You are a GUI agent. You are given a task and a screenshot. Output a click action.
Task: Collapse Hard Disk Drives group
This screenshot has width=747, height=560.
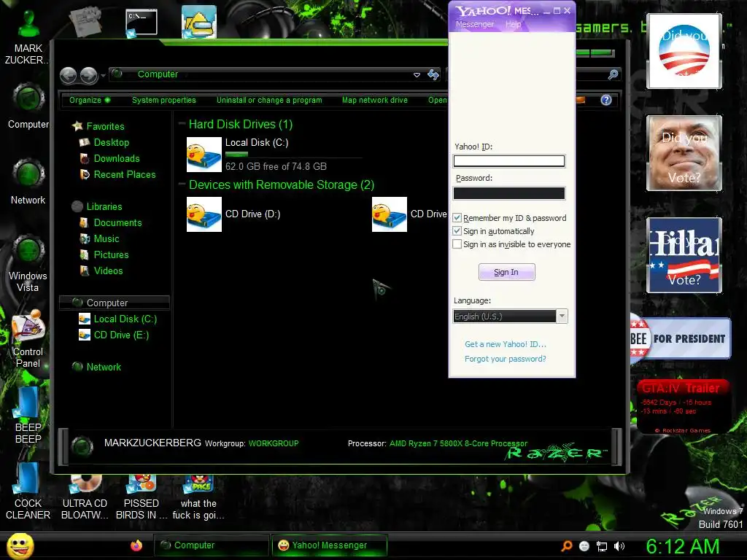[182, 124]
